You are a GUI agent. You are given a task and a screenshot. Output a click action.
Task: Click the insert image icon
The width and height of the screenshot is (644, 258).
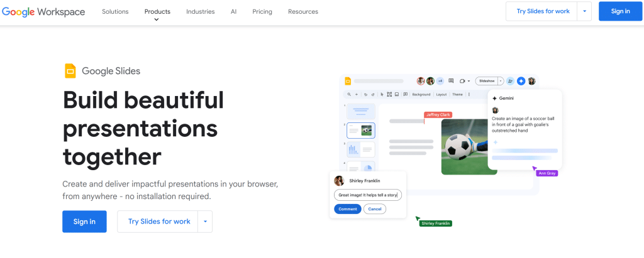tap(397, 94)
